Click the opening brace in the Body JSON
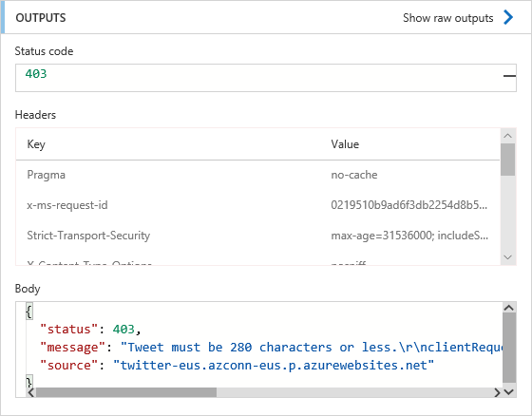 [29, 312]
